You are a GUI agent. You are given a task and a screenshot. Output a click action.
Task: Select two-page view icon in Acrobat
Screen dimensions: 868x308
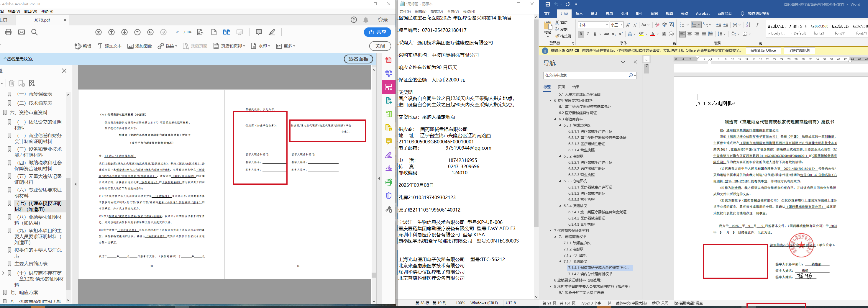[227, 32]
